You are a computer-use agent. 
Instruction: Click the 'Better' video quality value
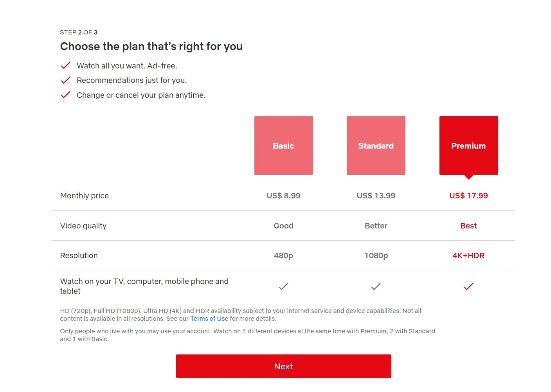click(376, 226)
